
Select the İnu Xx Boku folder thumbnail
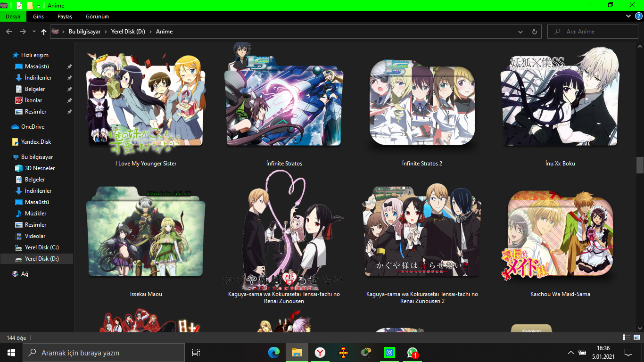coord(560,97)
